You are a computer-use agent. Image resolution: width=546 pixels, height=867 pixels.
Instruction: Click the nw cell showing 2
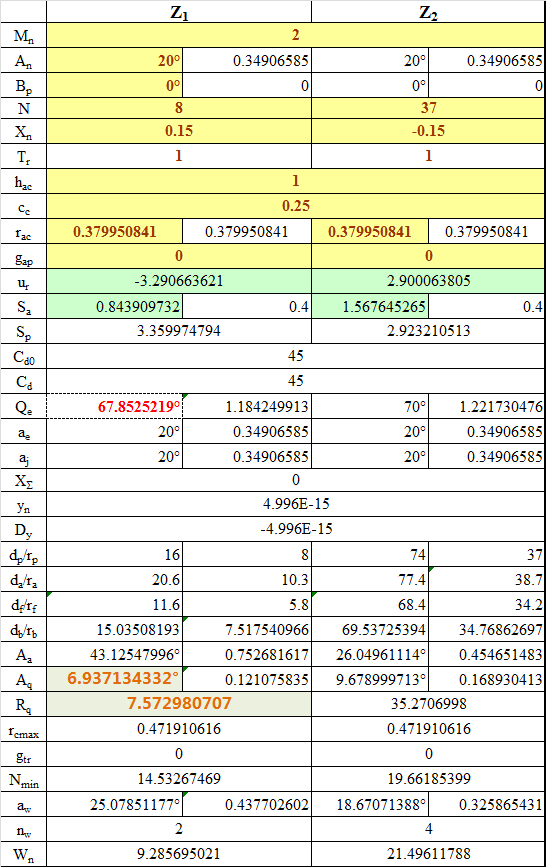179,828
